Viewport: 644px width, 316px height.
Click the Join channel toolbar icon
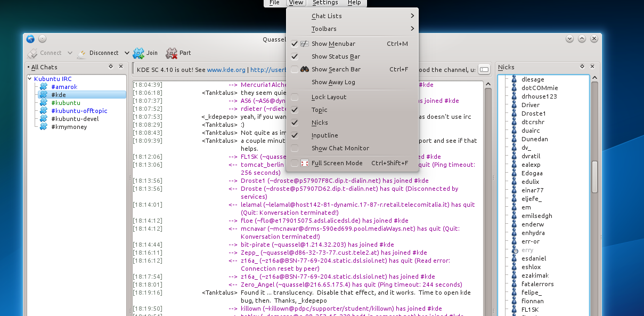(138, 53)
